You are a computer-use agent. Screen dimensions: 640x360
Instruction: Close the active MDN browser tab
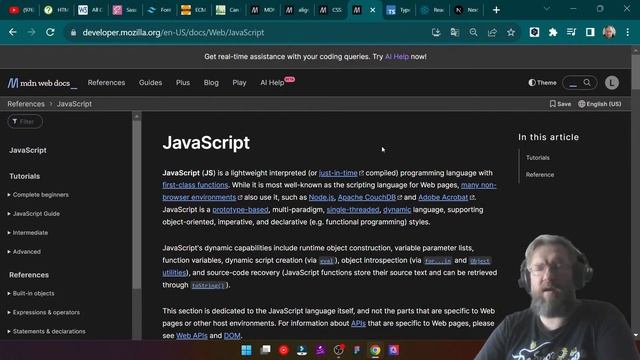click(372, 10)
